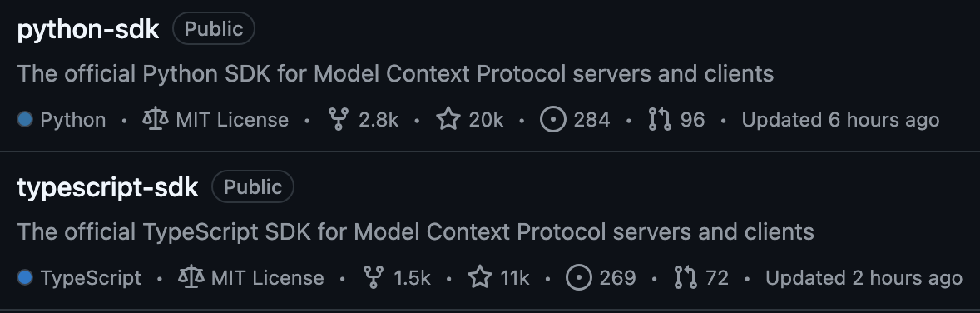
Task: Click the star icon for typescript-sdk
Action: (480, 276)
